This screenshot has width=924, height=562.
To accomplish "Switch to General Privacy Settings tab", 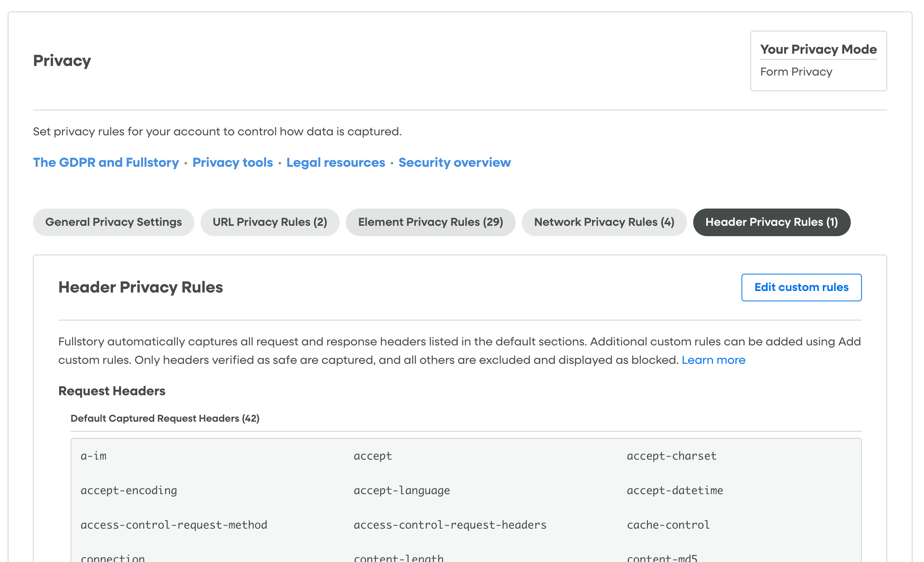I will coord(113,222).
